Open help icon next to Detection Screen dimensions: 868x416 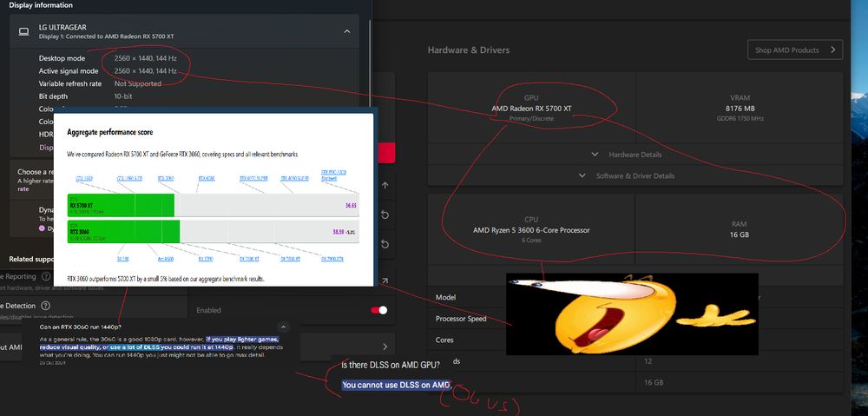pyautogui.click(x=46, y=306)
